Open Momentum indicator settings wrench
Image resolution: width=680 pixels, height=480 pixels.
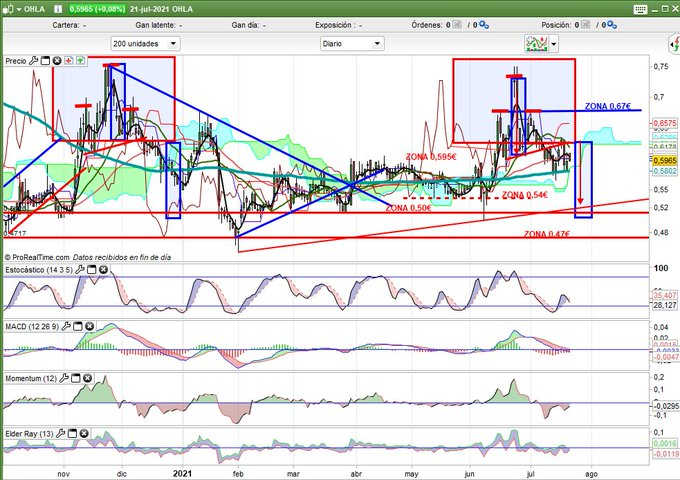point(64,378)
